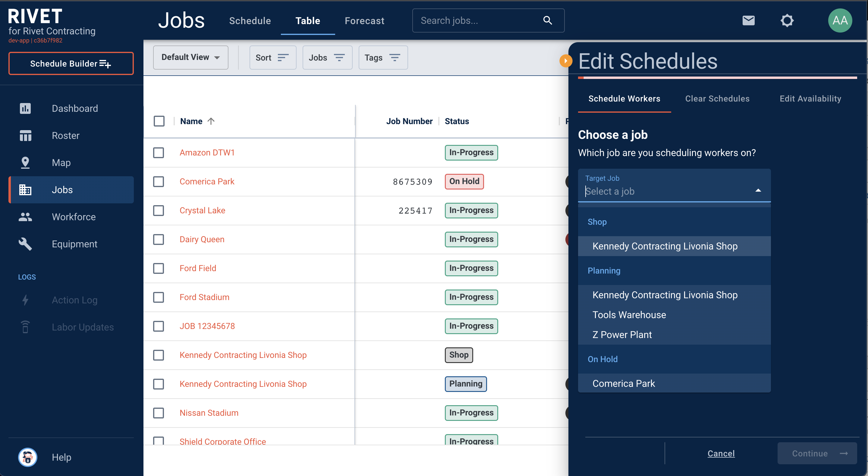Viewport: 868px width, 476px height.
Task: Check the Dairy Queen row checkbox
Action: [x=158, y=240]
